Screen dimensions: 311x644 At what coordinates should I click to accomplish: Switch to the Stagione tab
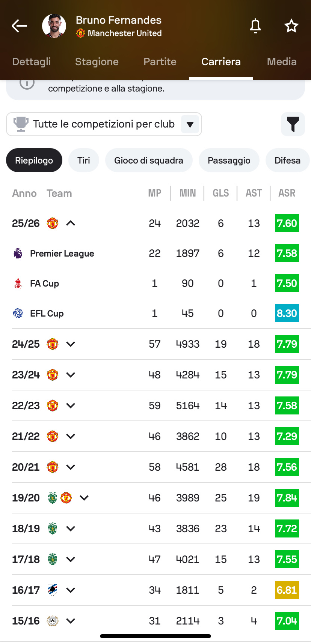pyautogui.click(x=97, y=62)
